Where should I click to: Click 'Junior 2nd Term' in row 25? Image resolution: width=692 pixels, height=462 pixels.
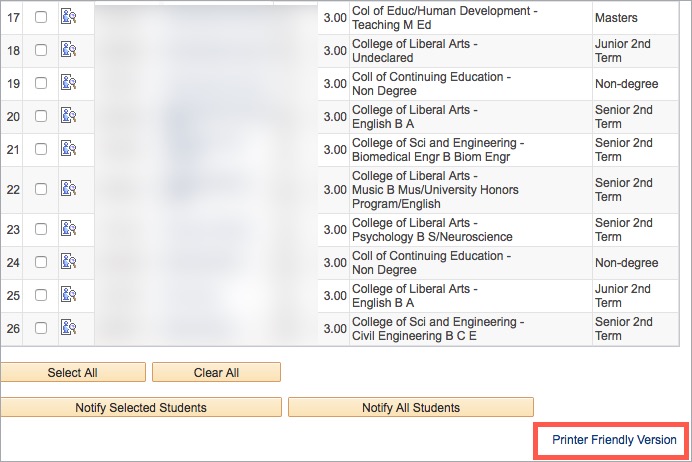point(623,296)
